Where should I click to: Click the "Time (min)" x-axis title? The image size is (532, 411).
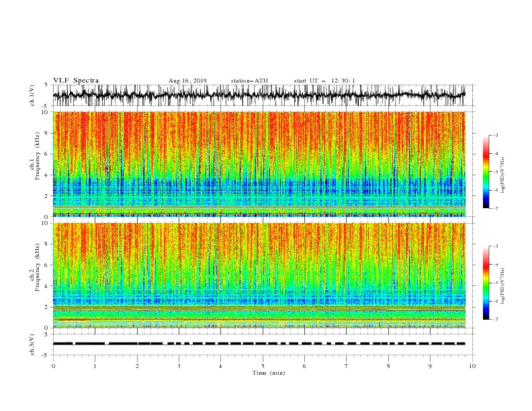(269, 373)
